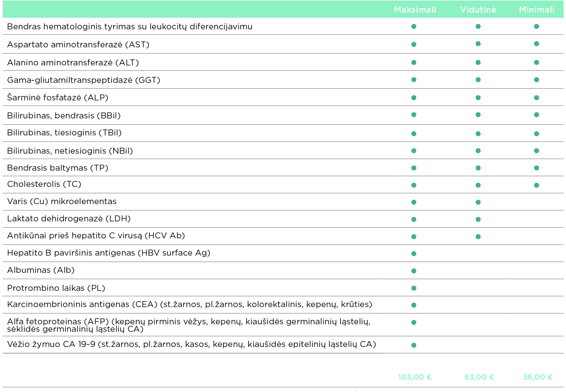
Task: Click Maksimali dot in Protrombino laikas row
Action: tap(414, 288)
